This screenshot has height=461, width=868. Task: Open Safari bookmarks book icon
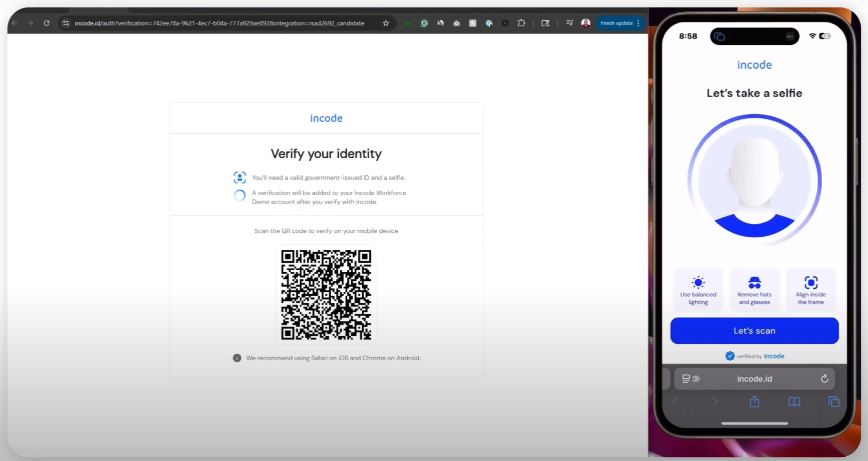click(x=794, y=402)
